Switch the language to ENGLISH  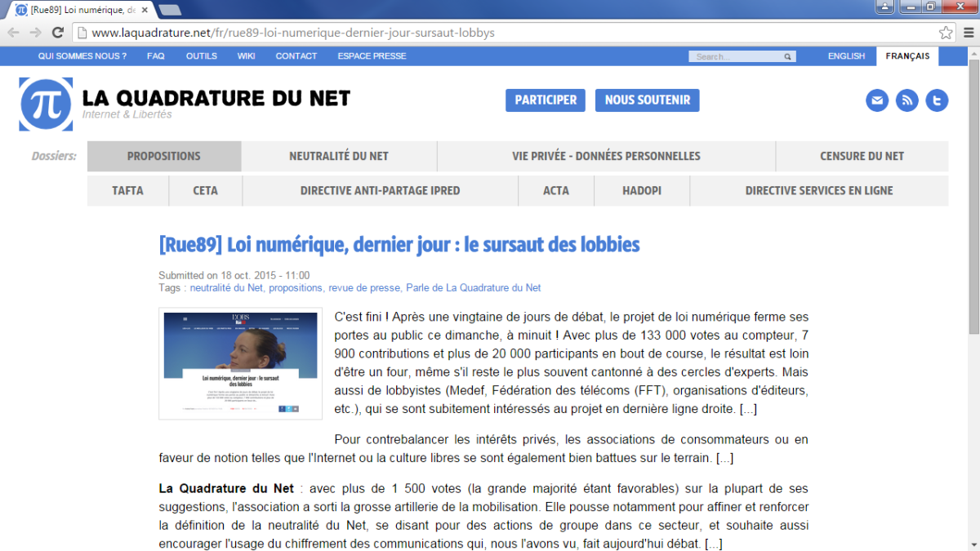(x=846, y=56)
